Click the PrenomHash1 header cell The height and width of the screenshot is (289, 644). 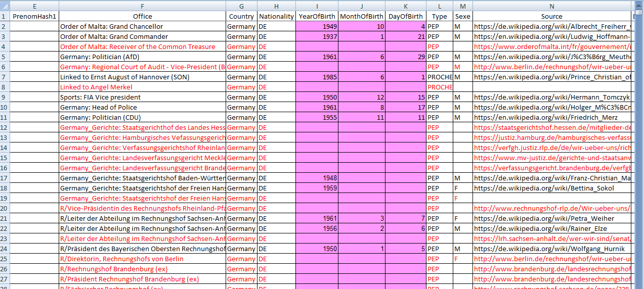[x=34, y=16]
